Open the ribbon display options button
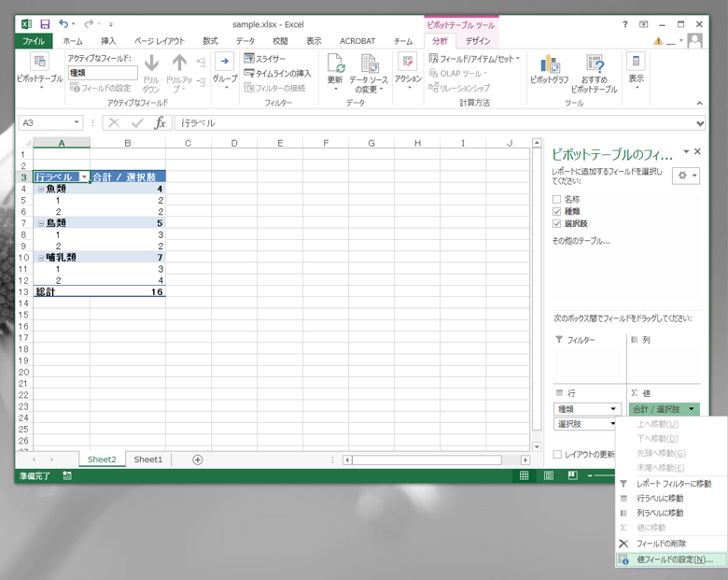 pos(643,24)
